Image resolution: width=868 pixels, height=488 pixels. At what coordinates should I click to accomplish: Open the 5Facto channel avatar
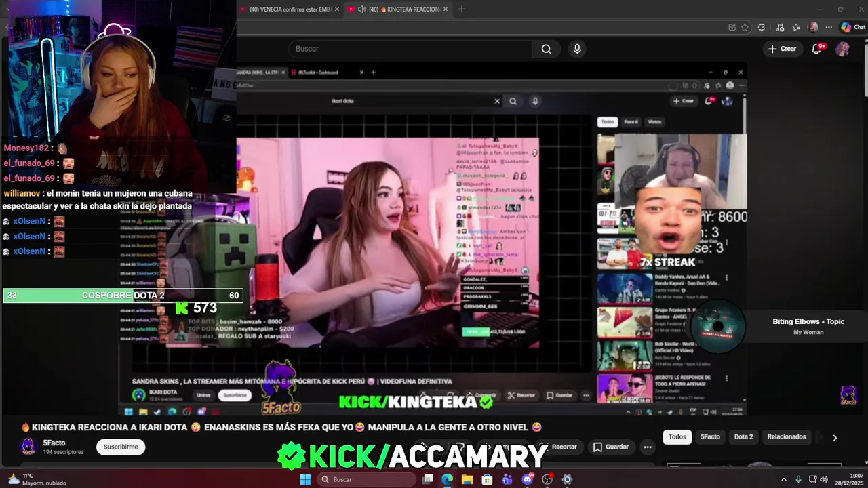point(28,446)
